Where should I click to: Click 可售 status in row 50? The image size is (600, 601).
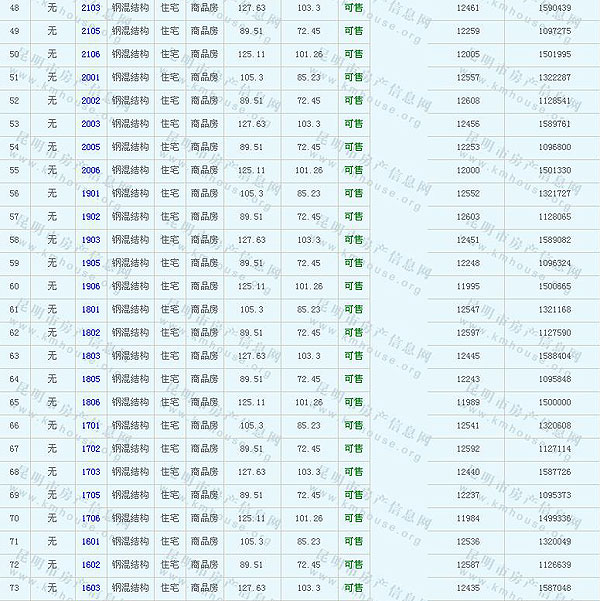(x=353, y=54)
